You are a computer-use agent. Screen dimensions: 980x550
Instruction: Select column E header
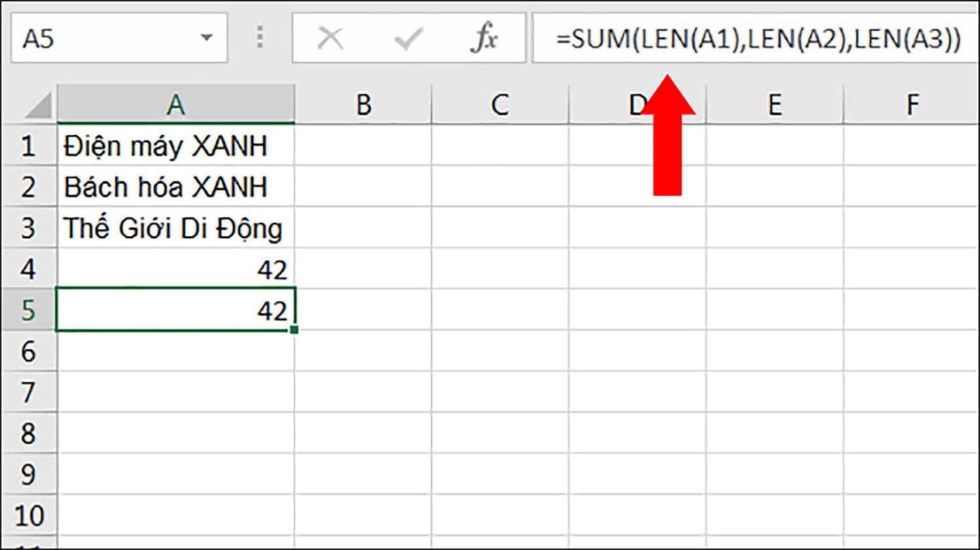click(x=774, y=104)
